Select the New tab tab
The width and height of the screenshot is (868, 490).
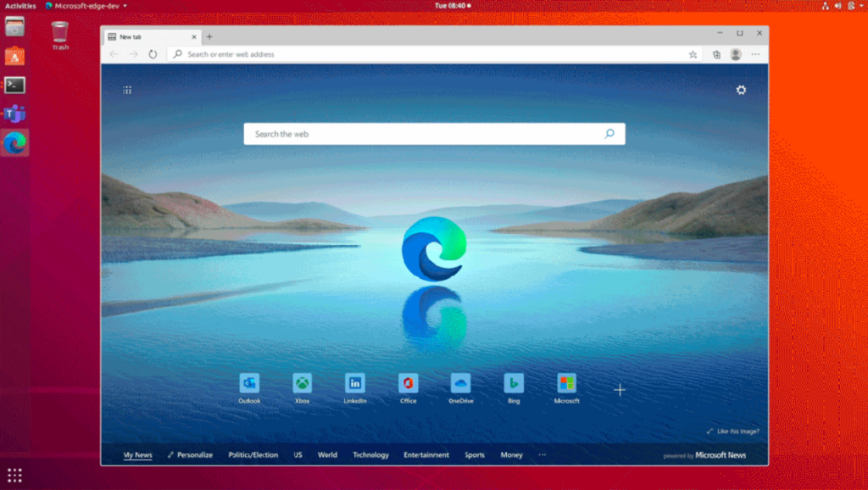[x=152, y=36]
